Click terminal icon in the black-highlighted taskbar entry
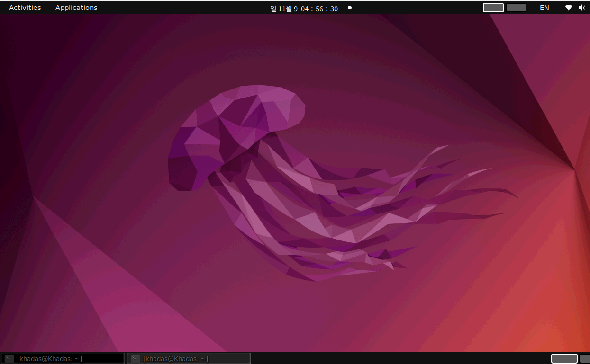 click(x=9, y=359)
